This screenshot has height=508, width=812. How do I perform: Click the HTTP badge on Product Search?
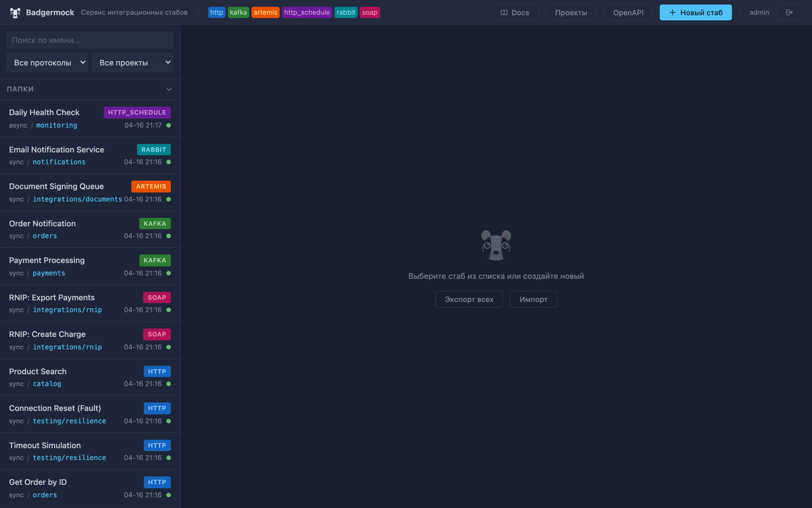click(157, 372)
